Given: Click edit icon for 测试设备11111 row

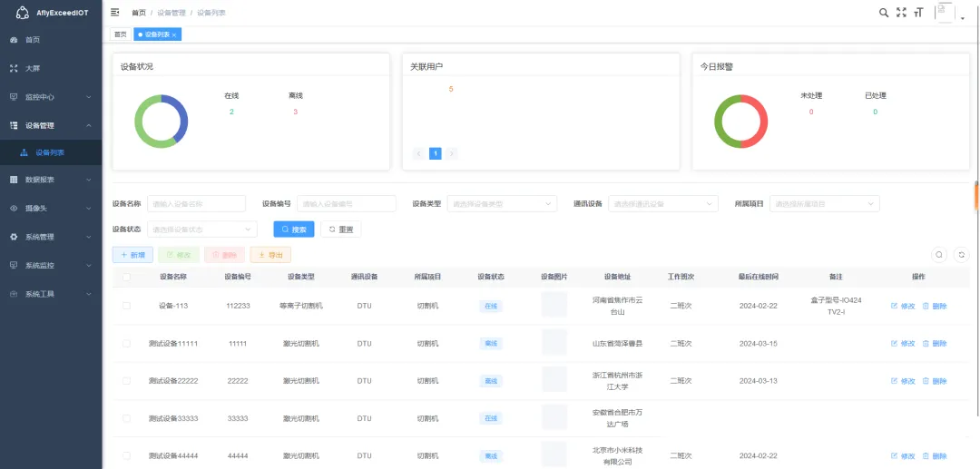Looking at the screenshot, I should point(894,344).
